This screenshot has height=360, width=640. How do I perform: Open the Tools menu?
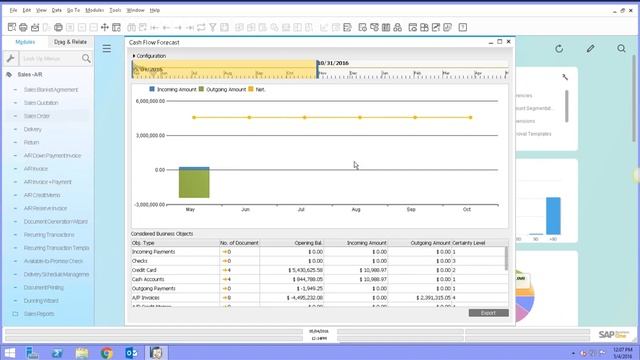tap(115, 10)
